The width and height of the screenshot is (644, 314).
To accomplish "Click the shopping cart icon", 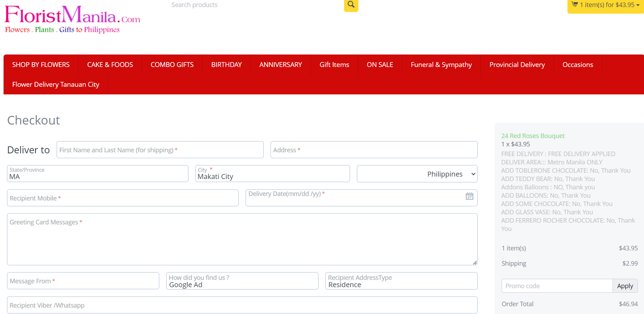I will click(x=575, y=4).
